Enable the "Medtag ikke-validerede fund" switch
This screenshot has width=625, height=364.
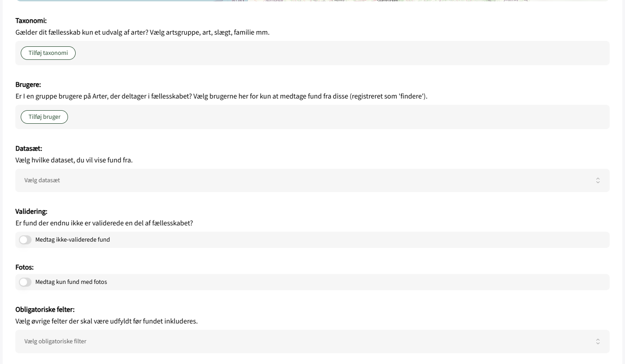click(25, 240)
